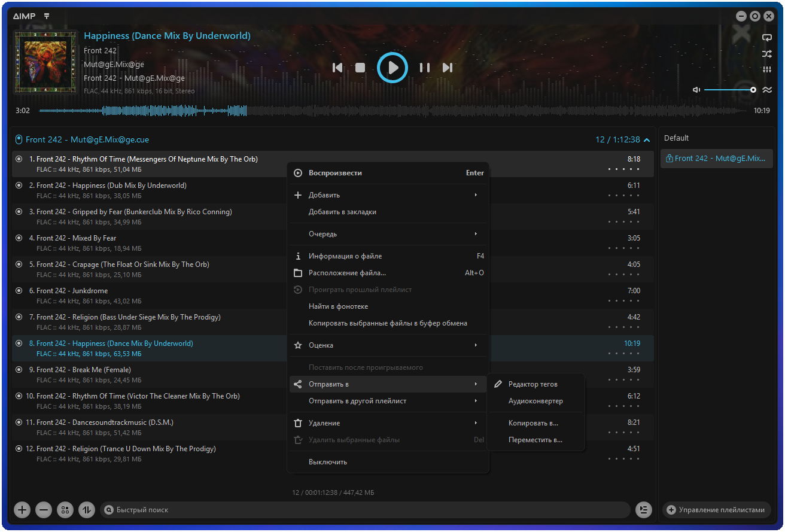Screen dimensions: 785x532
Task: Open Управление плейлистами
Action: pyautogui.click(x=717, y=510)
